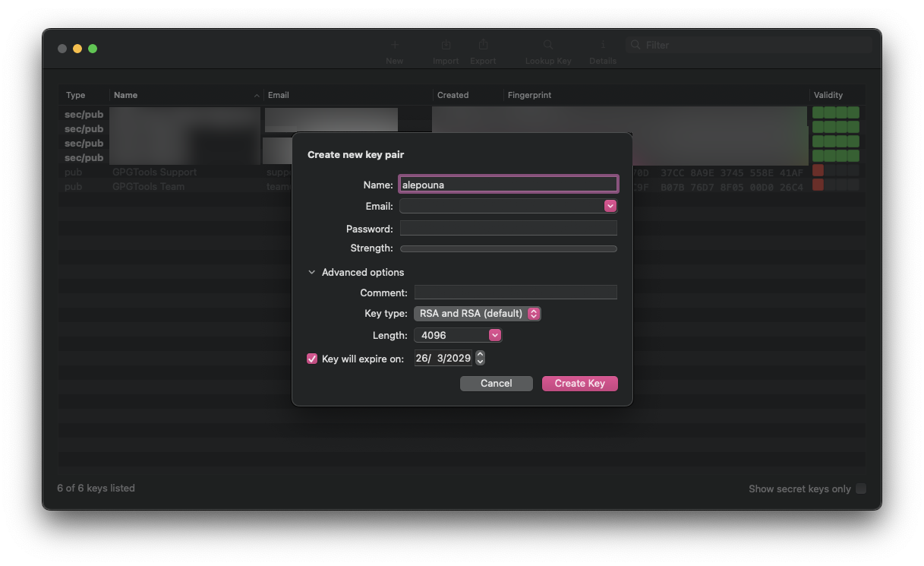Click the Details info icon

tap(603, 46)
